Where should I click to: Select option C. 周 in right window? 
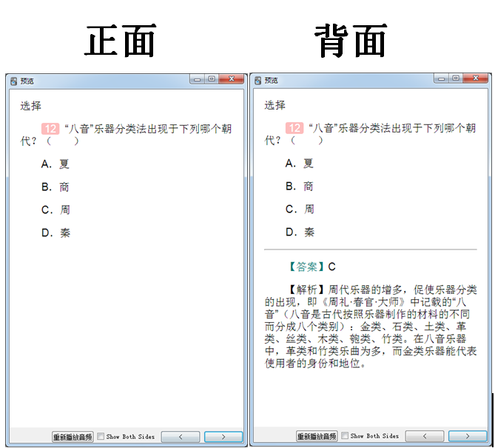tap(300, 209)
